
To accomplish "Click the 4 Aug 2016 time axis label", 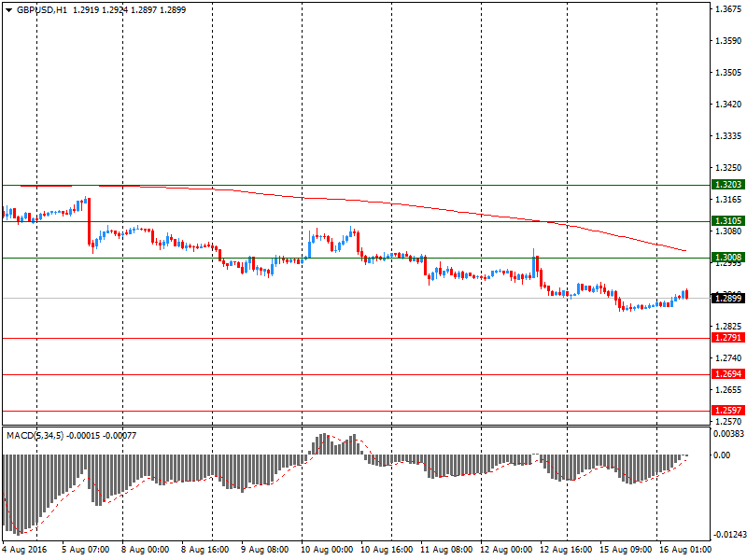I will (25, 550).
